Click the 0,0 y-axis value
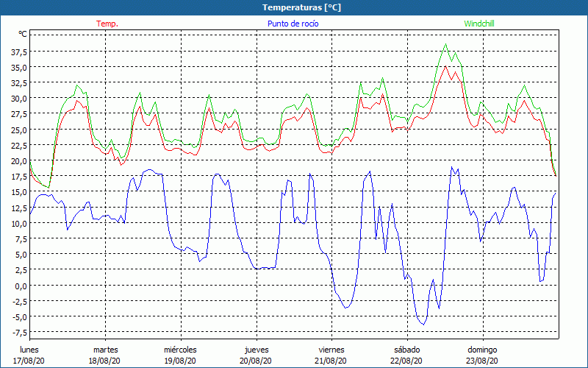Screen dimensions: 588x368 [x=21, y=286]
